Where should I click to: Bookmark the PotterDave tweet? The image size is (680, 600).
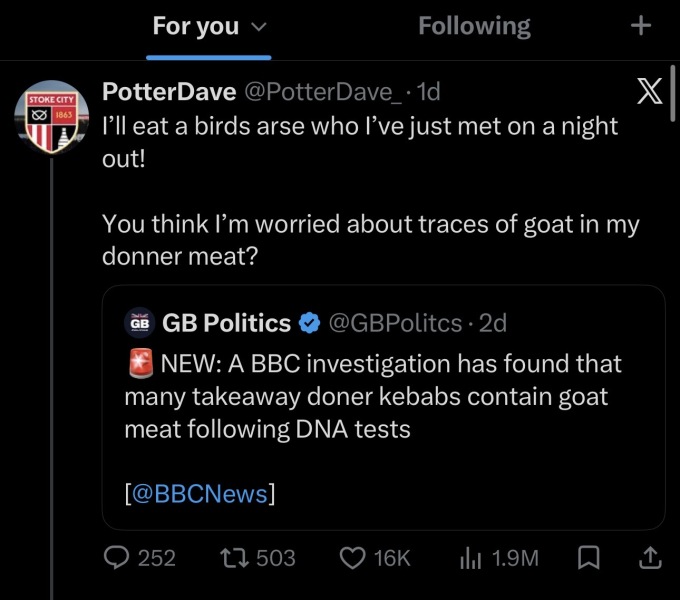click(x=588, y=558)
